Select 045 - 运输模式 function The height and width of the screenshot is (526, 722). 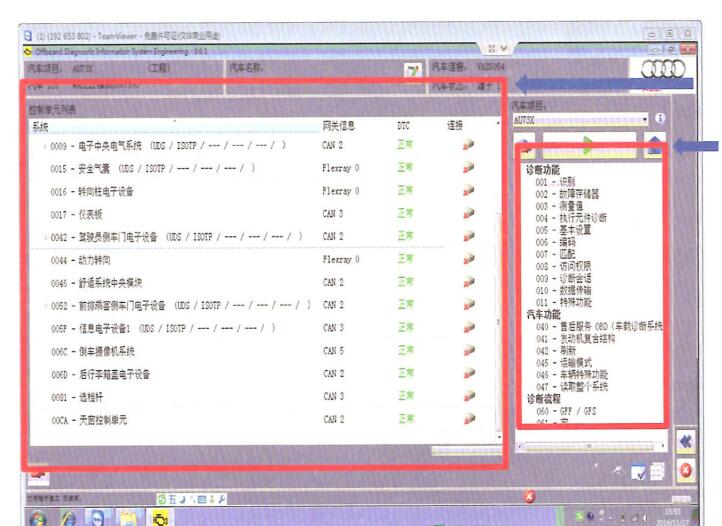point(564,363)
